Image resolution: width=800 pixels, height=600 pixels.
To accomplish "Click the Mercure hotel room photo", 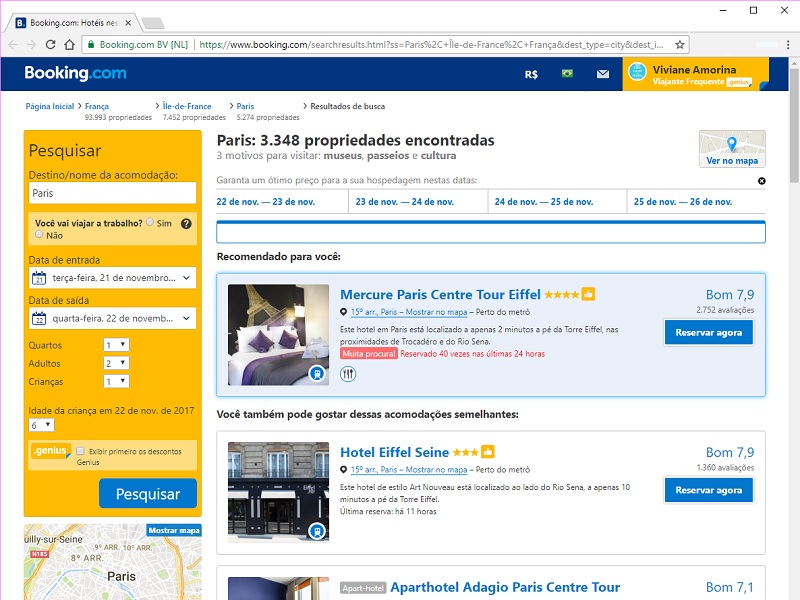I will click(x=279, y=335).
